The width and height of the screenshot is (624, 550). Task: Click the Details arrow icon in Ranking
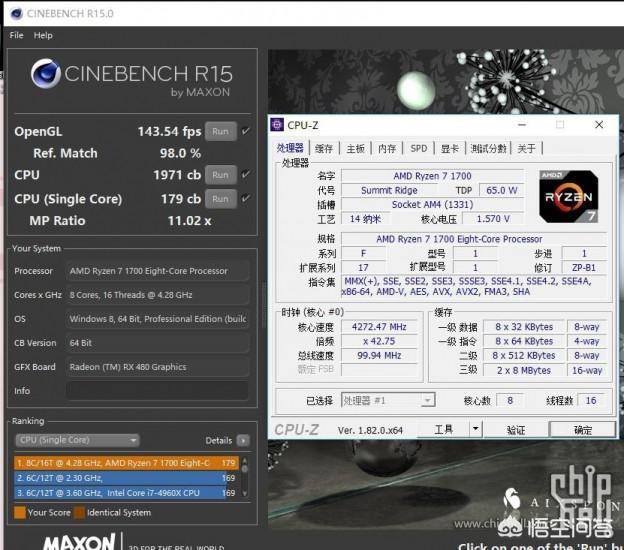tap(243, 441)
